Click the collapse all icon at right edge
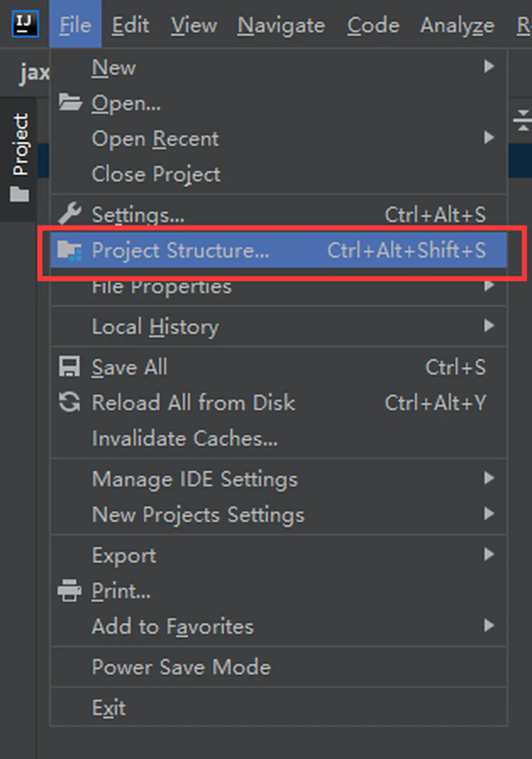 [522, 120]
